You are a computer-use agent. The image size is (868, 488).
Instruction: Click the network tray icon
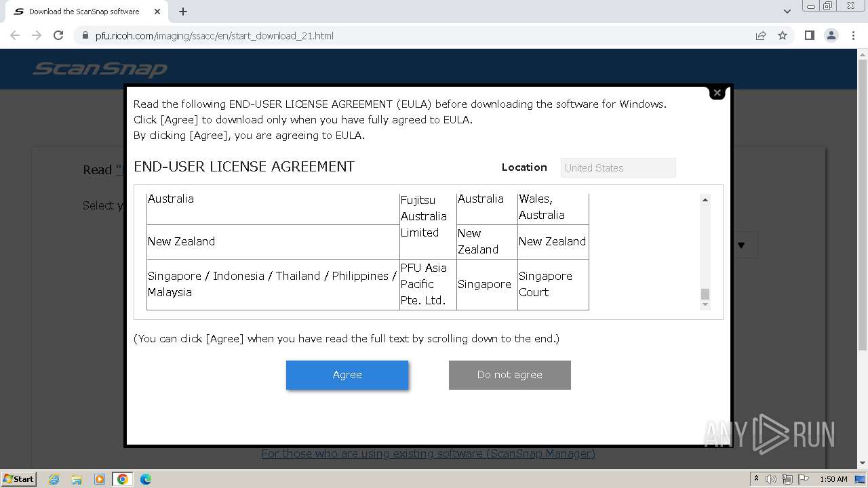(787, 479)
